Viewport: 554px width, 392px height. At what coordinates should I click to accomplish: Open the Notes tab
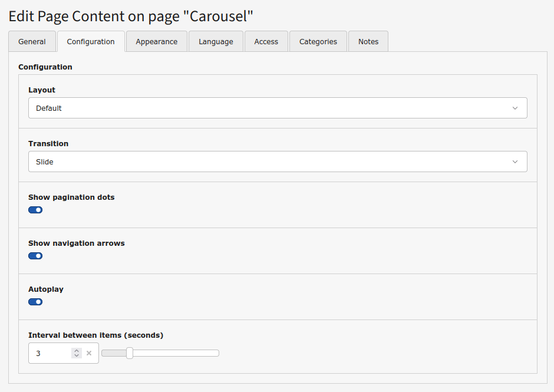coord(368,42)
